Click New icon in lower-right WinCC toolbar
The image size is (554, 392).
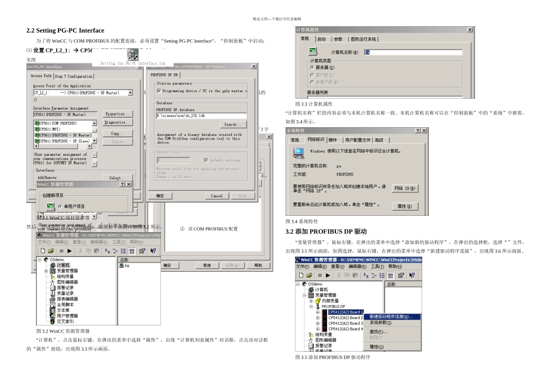(301, 275)
